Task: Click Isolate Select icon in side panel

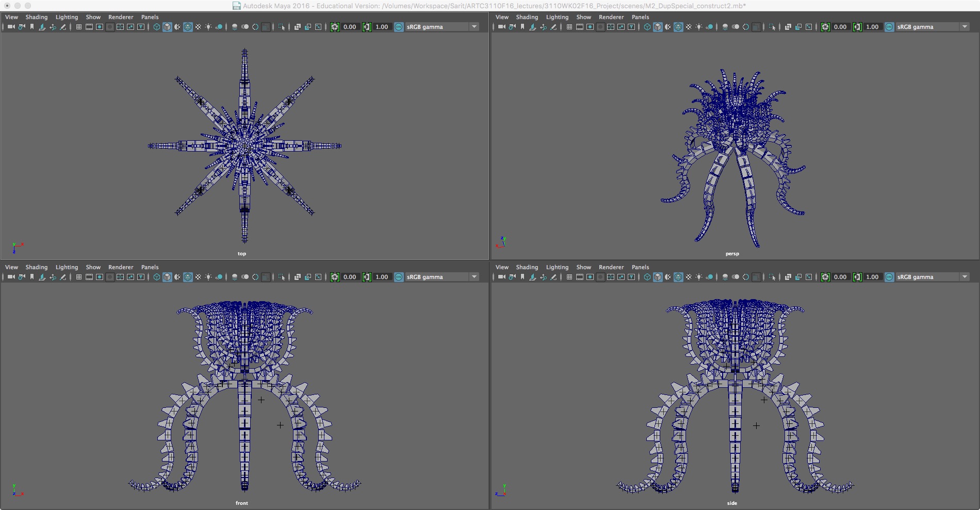Action: click(772, 277)
